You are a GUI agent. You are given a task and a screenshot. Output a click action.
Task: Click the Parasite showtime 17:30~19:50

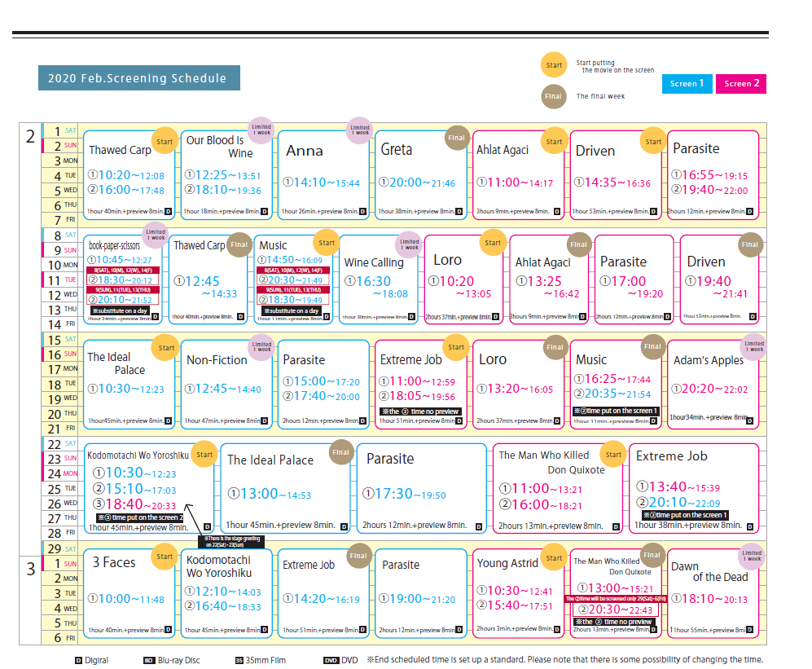[404, 494]
